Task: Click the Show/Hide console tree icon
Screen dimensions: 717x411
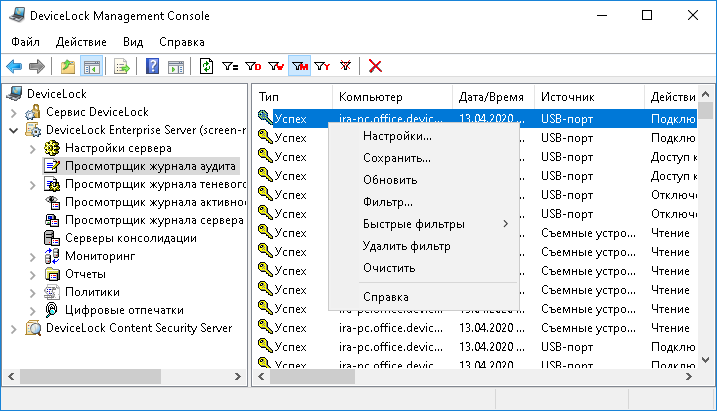Action: 91,66
